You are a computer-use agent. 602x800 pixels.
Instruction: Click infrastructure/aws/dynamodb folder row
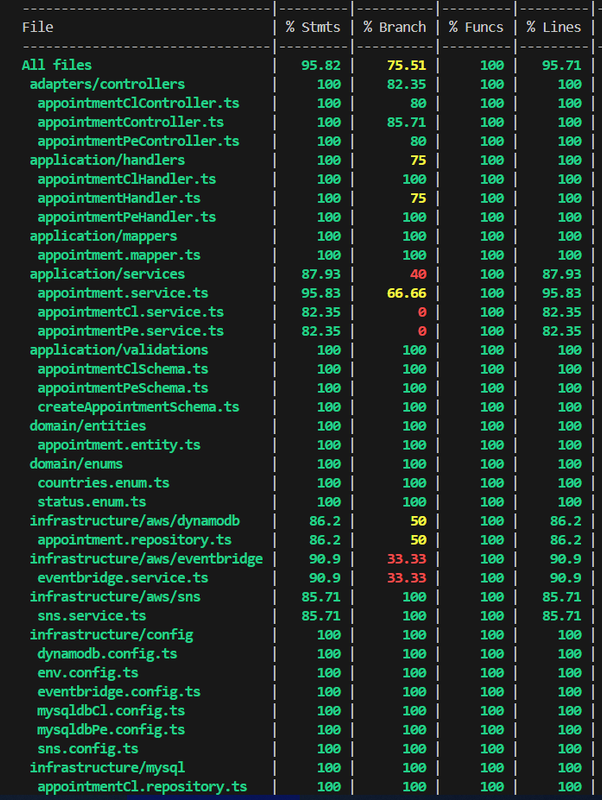click(135, 521)
